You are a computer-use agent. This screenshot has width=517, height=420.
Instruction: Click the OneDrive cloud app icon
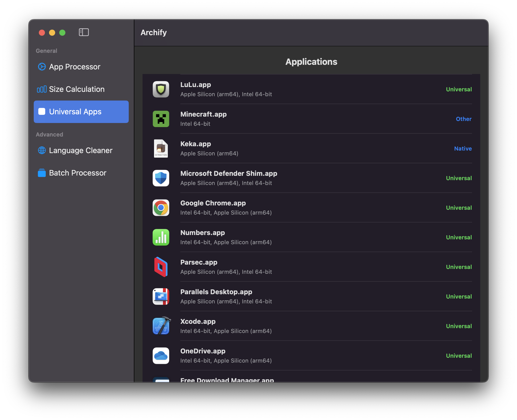(161, 356)
